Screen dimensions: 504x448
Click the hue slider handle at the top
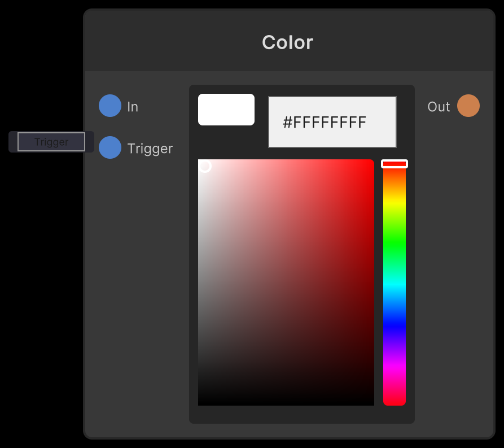394,163
